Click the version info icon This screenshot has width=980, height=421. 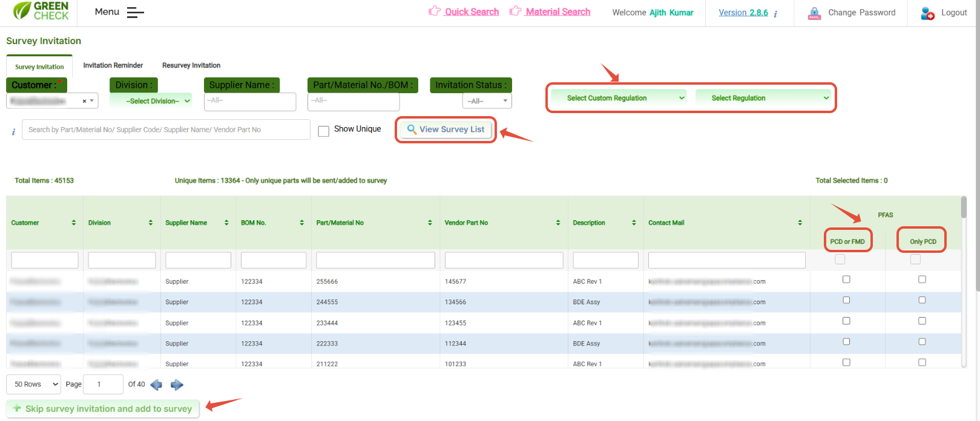click(x=775, y=13)
